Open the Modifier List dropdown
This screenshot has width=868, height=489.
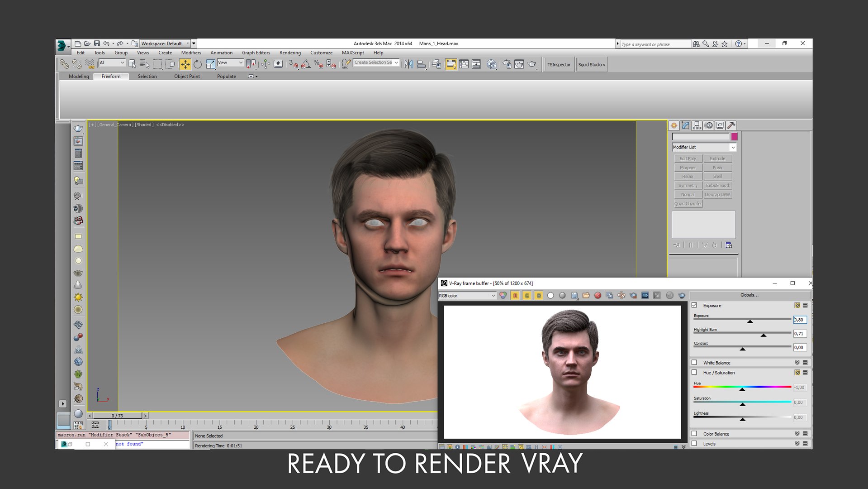pos(704,147)
